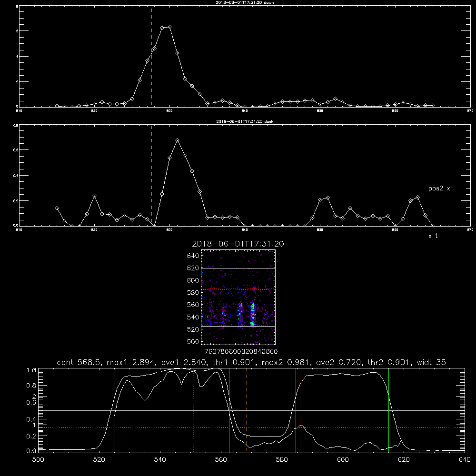Click the 'max1 2.894' value
The height and width of the screenshot is (476, 476).
click(131, 362)
